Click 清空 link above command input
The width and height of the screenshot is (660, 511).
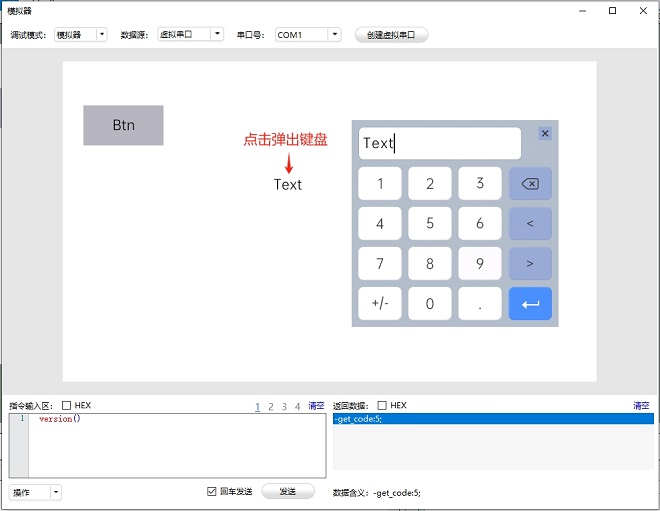(316, 406)
